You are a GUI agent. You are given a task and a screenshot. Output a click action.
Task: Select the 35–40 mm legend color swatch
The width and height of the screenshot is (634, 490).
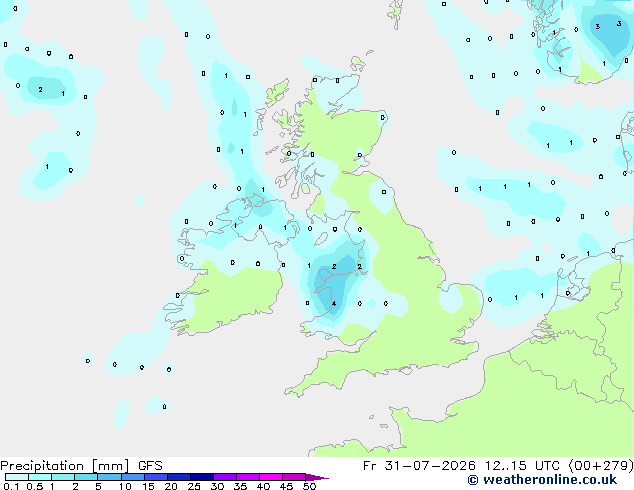click(247, 477)
